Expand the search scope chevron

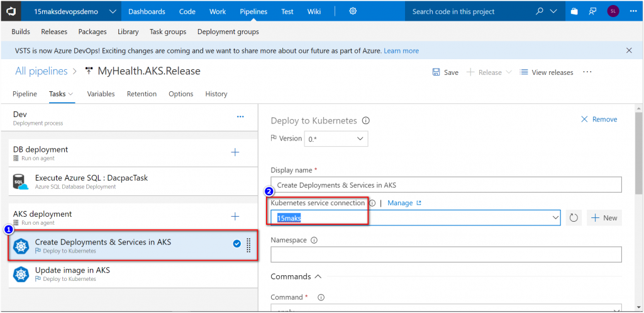tap(554, 11)
